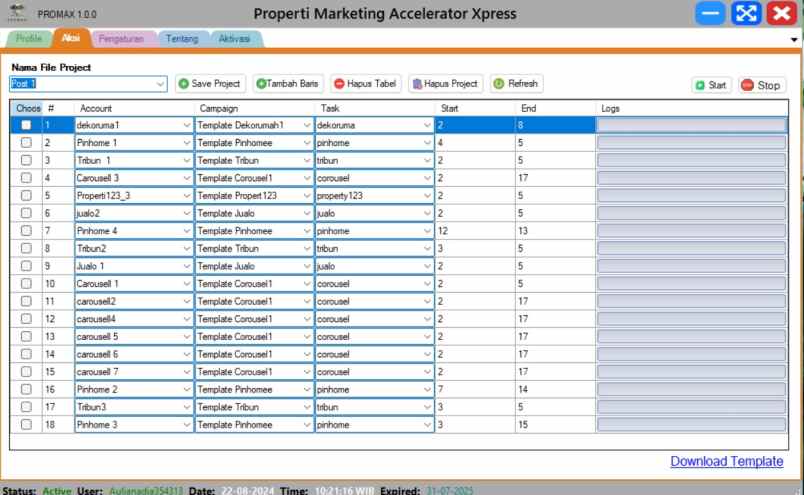Add a row with Tambah Baris
The image size is (804, 495).
287,84
